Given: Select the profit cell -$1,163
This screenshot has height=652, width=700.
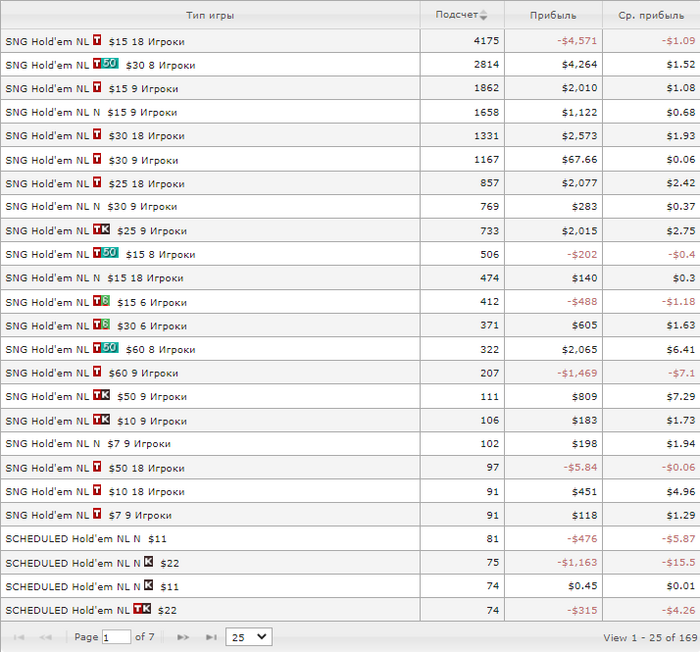Looking at the screenshot, I should click(x=553, y=563).
